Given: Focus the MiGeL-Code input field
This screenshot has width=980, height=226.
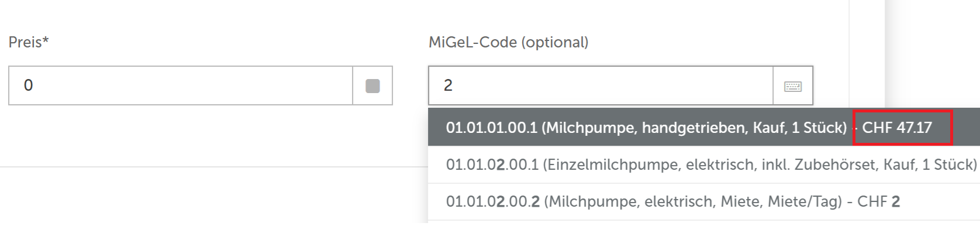Looking at the screenshot, I should coord(601,85).
